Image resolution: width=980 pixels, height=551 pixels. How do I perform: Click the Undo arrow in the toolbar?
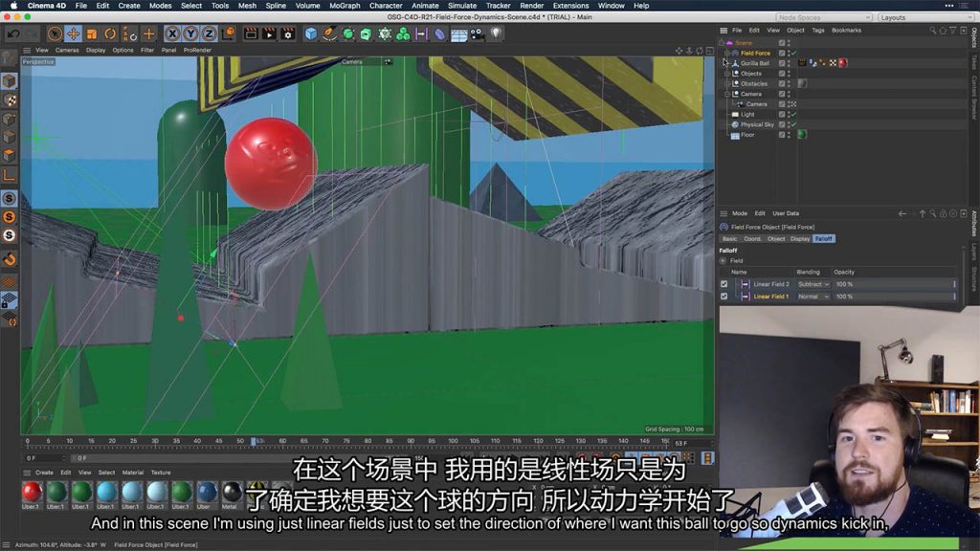click(13, 33)
